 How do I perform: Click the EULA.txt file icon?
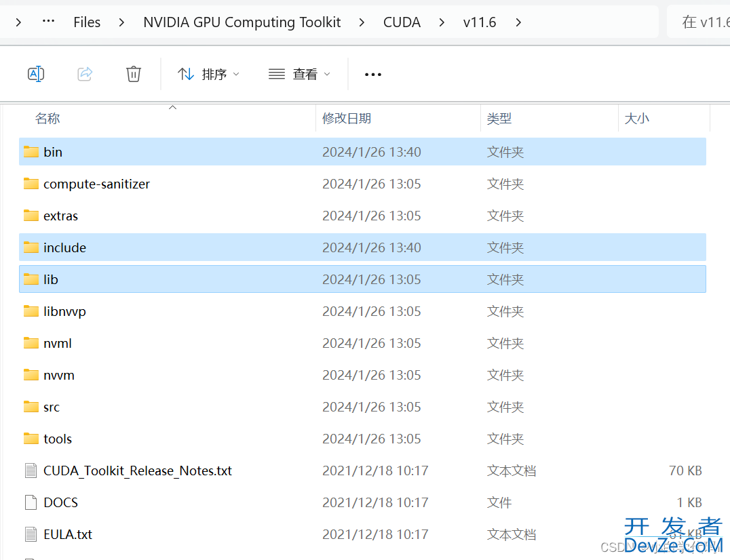31,534
